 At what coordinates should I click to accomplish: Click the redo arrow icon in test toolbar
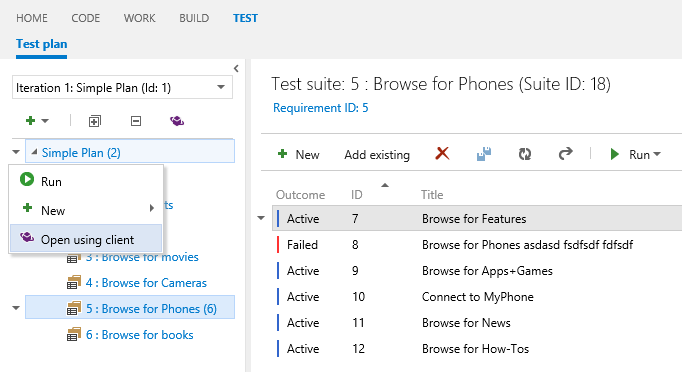click(565, 154)
